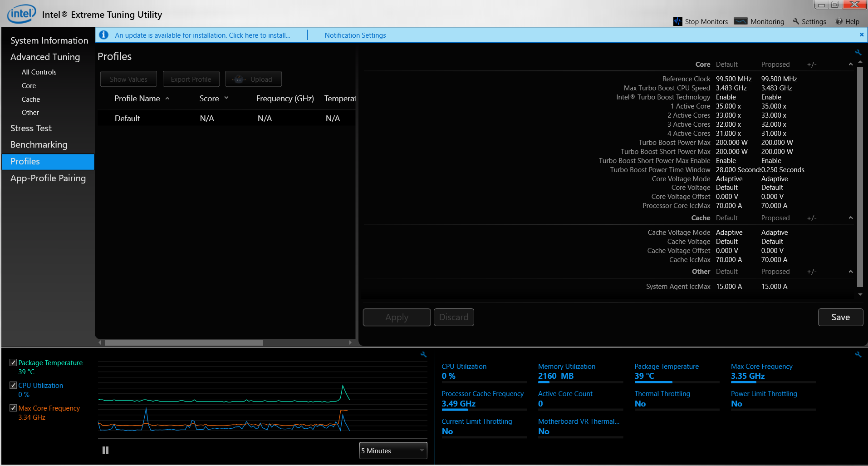Click scroll down arrow in settings table

(860, 294)
